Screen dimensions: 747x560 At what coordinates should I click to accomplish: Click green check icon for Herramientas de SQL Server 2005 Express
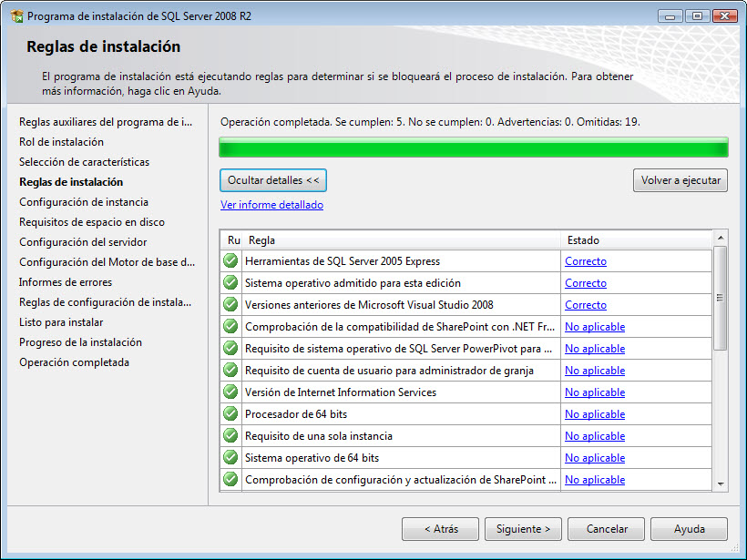coord(230,261)
